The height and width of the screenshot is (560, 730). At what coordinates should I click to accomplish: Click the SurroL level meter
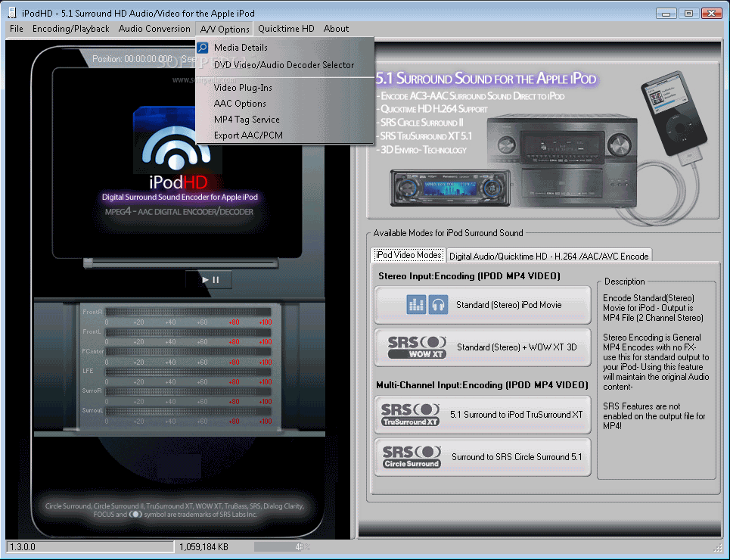tap(188, 411)
